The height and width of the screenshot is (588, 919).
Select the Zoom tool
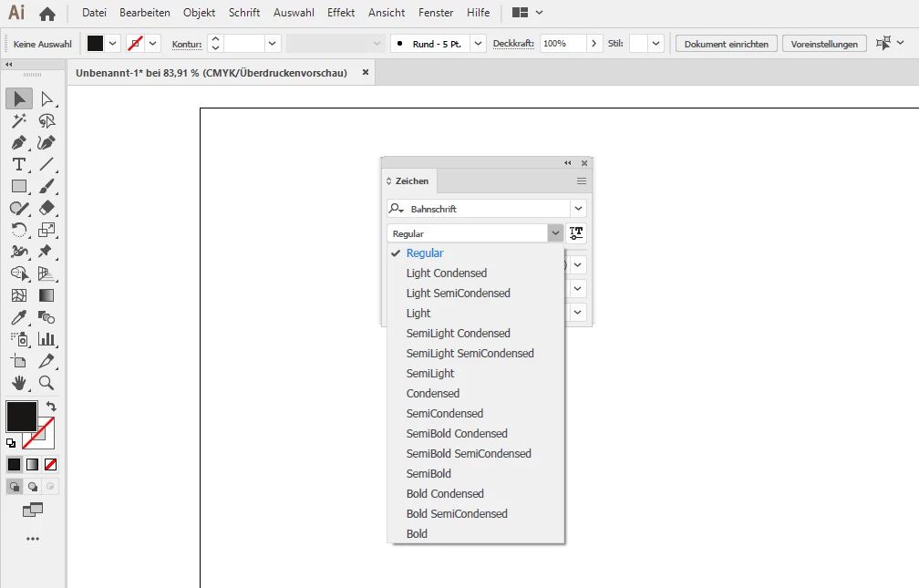[x=46, y=383]
